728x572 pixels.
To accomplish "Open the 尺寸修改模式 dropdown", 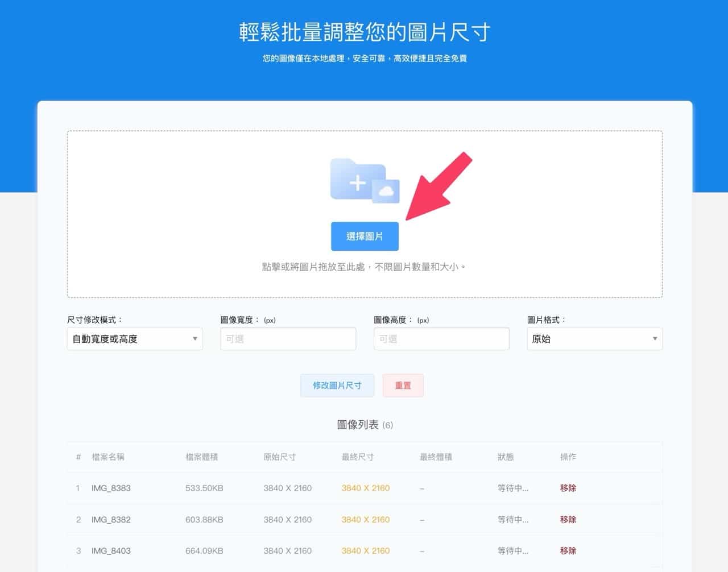I will 134,339.
